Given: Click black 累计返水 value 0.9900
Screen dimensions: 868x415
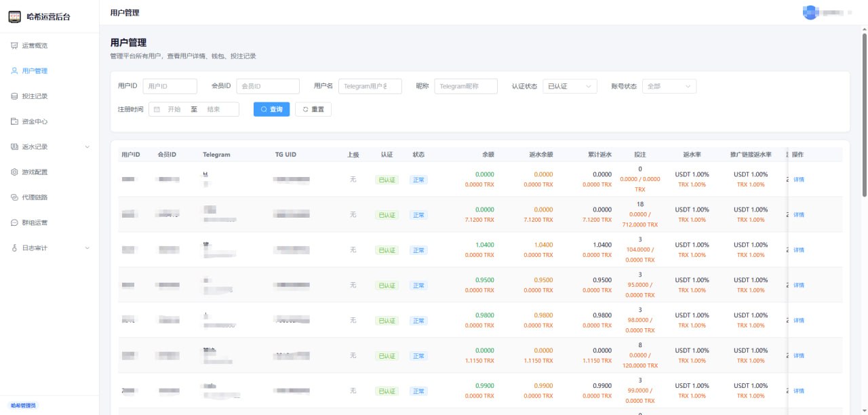Looking at the screenshot, I should click(602, 386).
